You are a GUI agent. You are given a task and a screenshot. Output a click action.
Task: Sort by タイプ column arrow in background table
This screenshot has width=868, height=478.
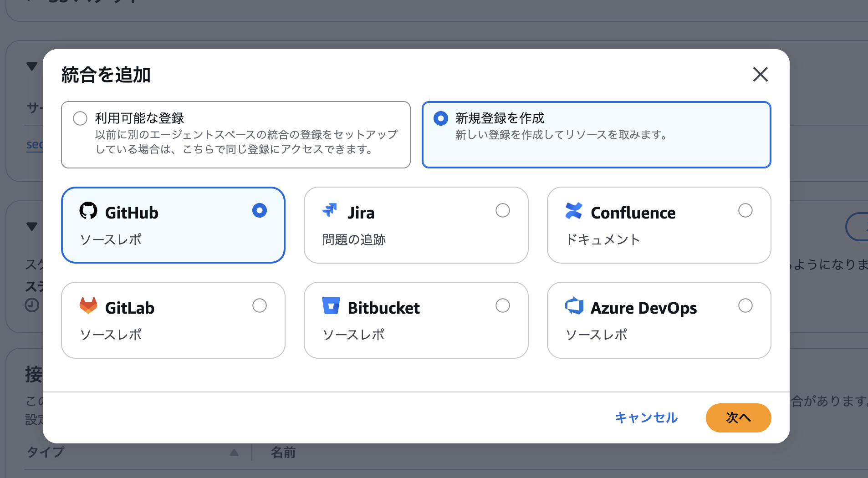tap(234, 453)
